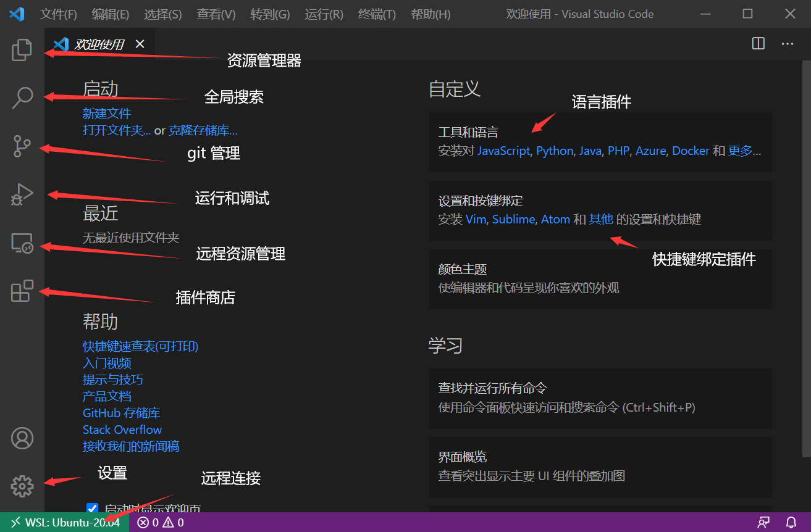
Task: Open the 快捷键速查表(可打印) link
Action: click(140, 346)
